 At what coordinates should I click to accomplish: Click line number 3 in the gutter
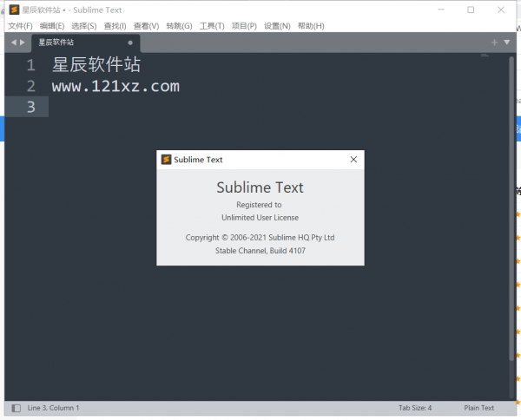click(31, 107)
